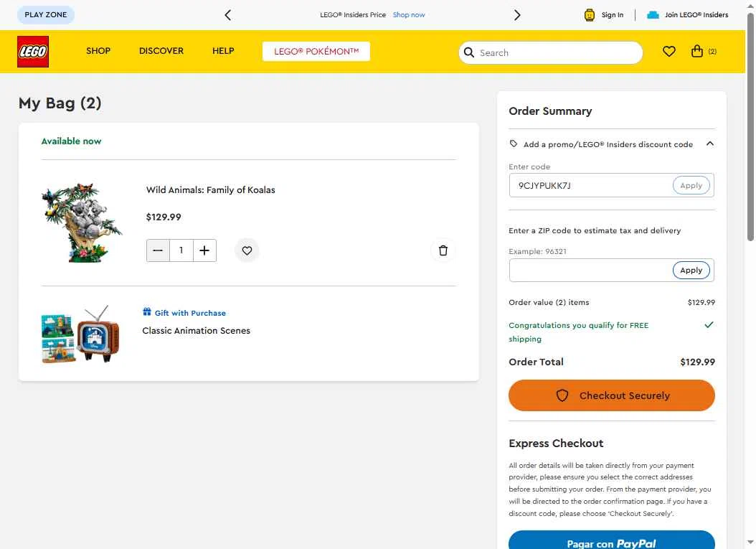756x549 pixels.
Task: Click the page vertical scrollbar
Action: click(x=750, y=127)
